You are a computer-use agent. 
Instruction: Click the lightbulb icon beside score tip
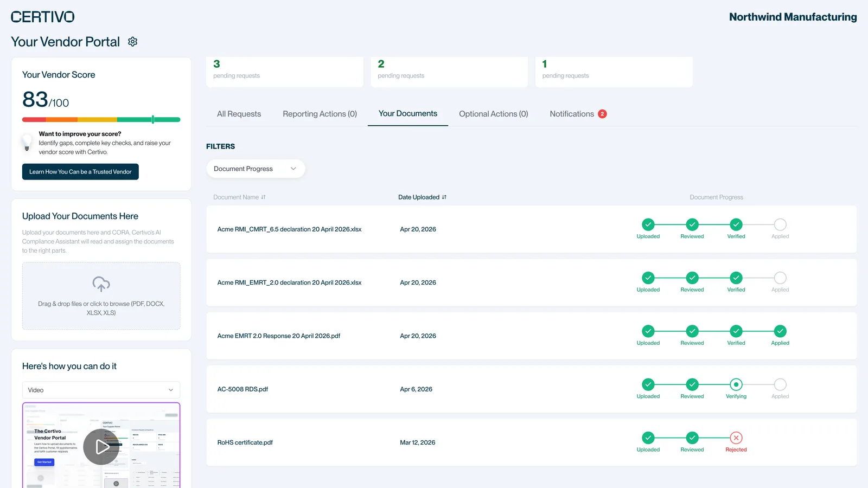pos(27,143)
